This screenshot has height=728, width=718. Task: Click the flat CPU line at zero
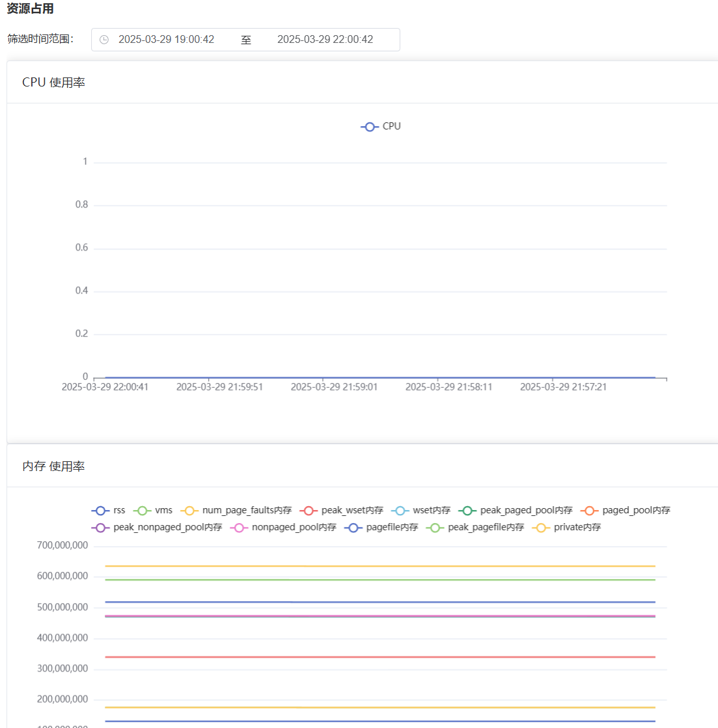click(x=380, y=377)
